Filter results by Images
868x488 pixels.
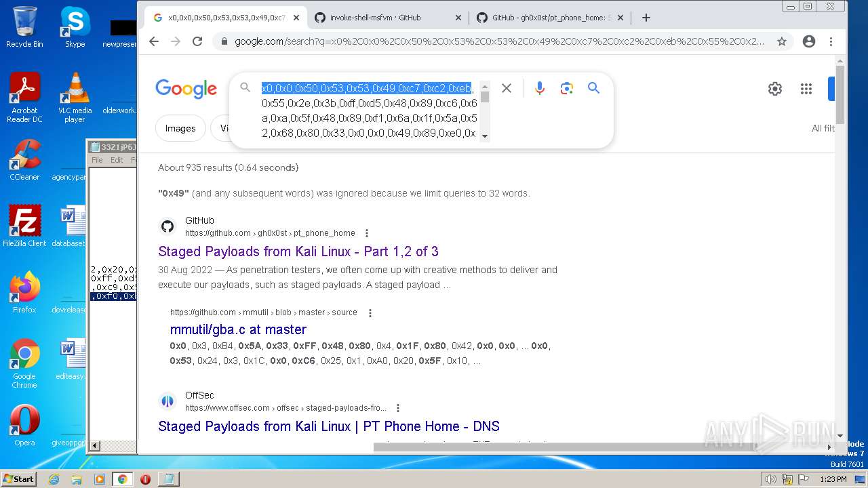pyautogui.click(x=180, y=128)
